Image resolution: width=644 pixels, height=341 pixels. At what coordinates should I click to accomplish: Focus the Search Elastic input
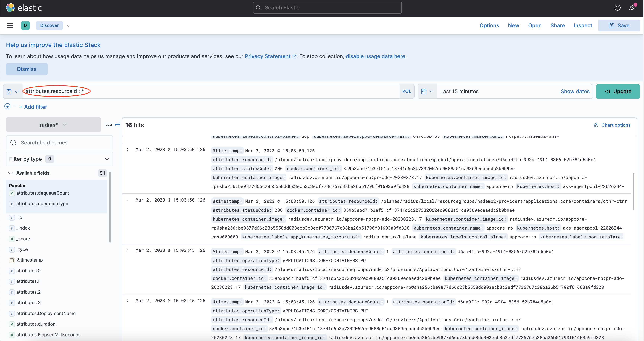(327, 8)
